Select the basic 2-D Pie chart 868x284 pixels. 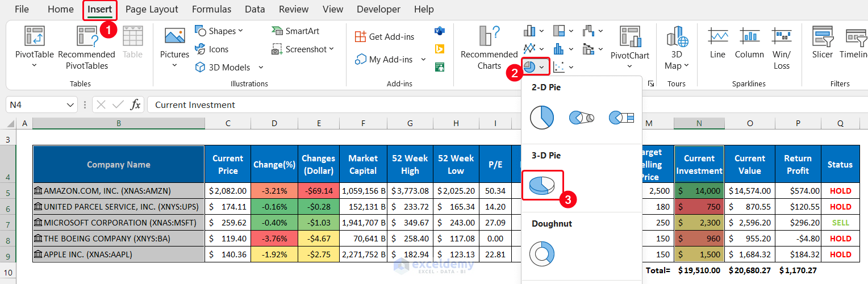point(541,118)
